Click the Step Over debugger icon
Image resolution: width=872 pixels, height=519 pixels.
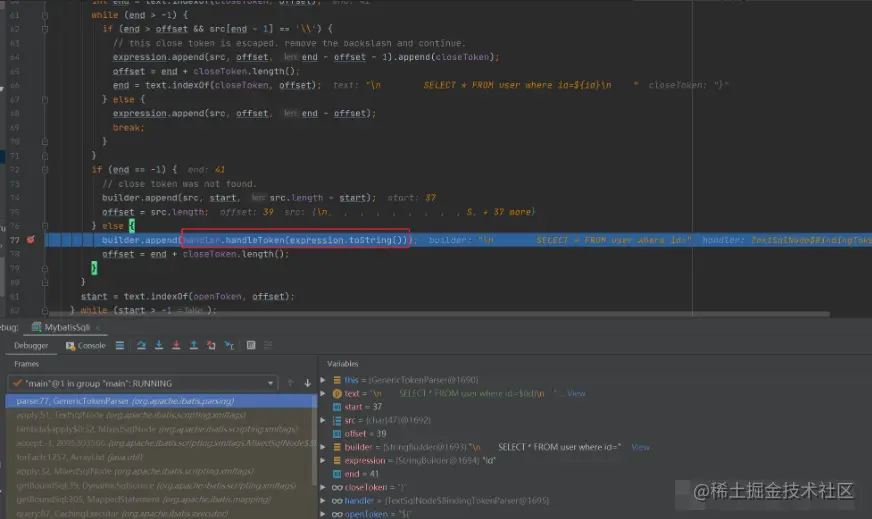click(x=141, y=345)
